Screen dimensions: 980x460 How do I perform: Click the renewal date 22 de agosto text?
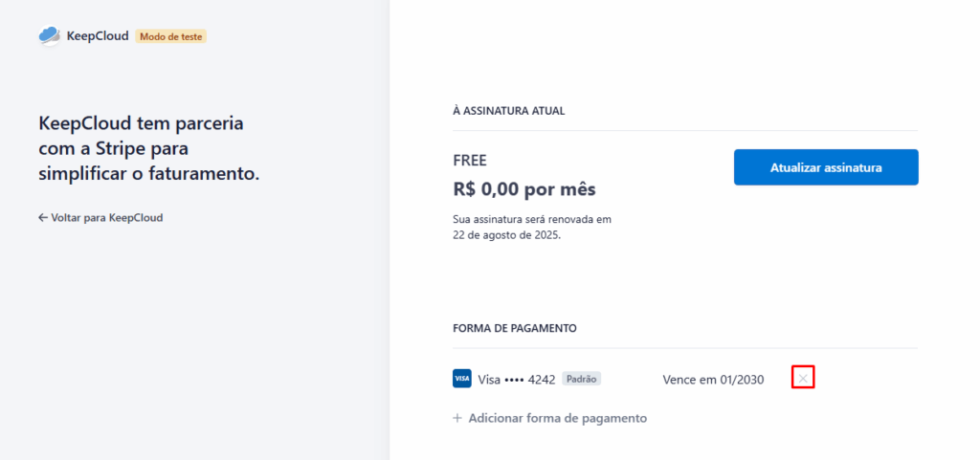point(507,237)
